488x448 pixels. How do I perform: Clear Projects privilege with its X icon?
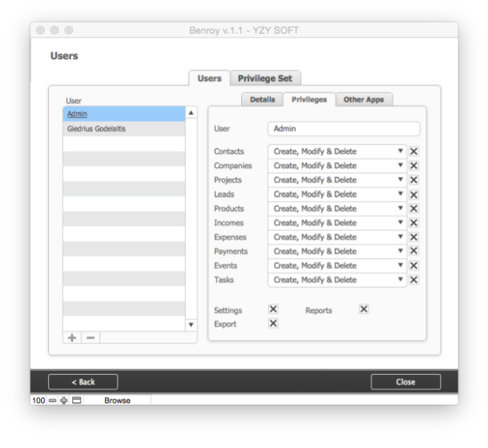413,181
